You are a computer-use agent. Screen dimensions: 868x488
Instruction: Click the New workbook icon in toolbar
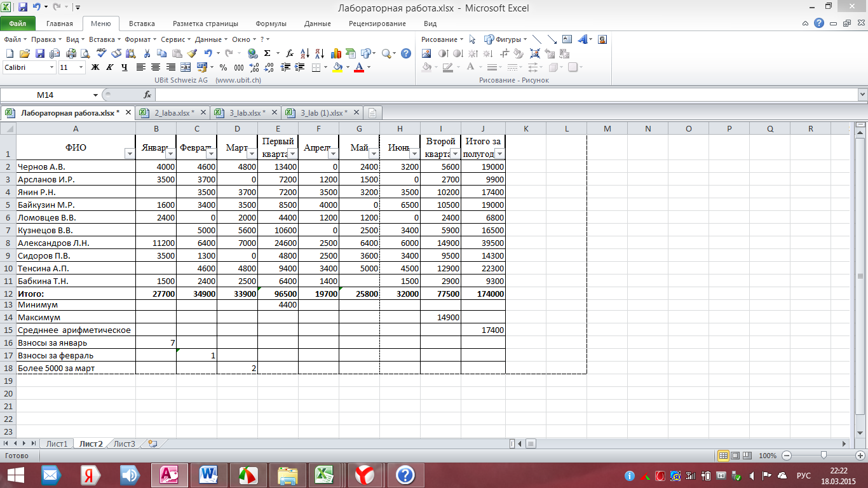pos(10,53)
